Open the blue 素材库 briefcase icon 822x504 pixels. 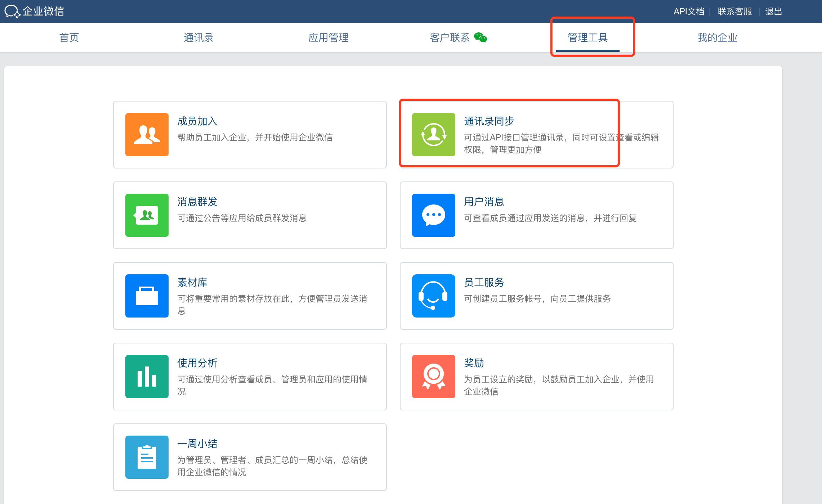coord(147,296)
